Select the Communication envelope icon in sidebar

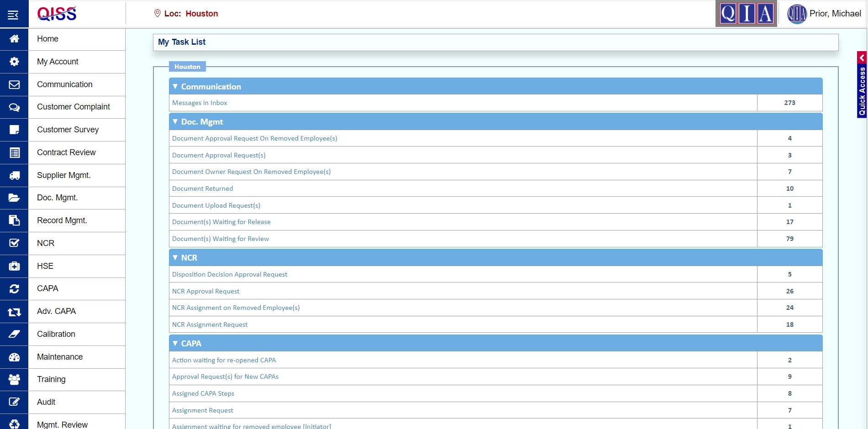click(x=14, y=84)
